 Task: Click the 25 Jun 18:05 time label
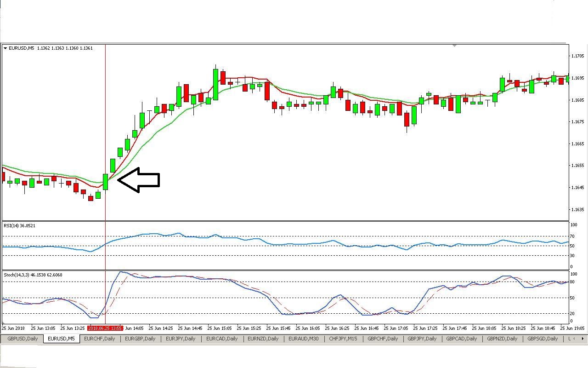click(x=484, y=328)
